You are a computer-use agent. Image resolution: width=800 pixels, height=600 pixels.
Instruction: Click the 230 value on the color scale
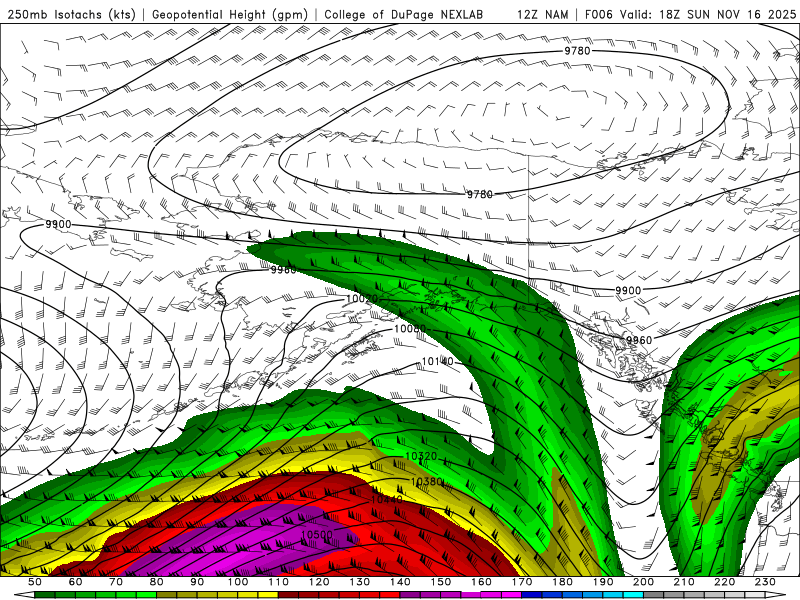coord(765,582)
